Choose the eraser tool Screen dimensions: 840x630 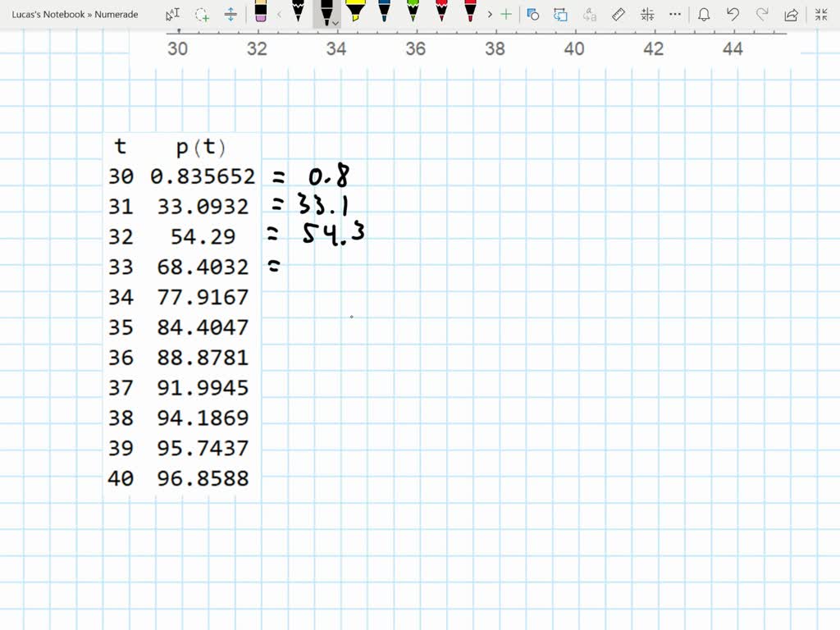tap(260, 14)
